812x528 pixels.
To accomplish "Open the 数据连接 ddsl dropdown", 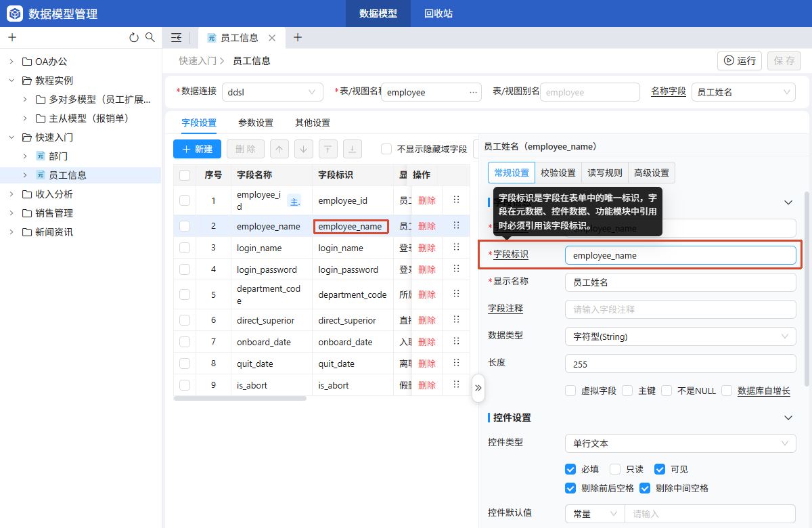I will click(271, 92).
